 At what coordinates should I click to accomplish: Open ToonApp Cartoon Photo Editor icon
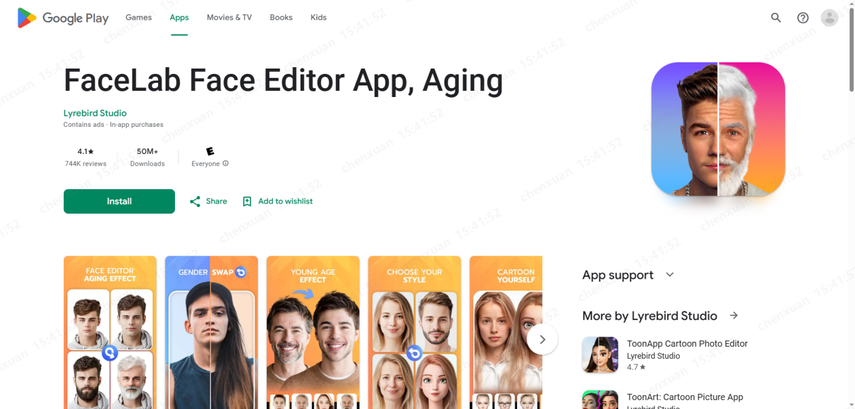tap(600, 354)
